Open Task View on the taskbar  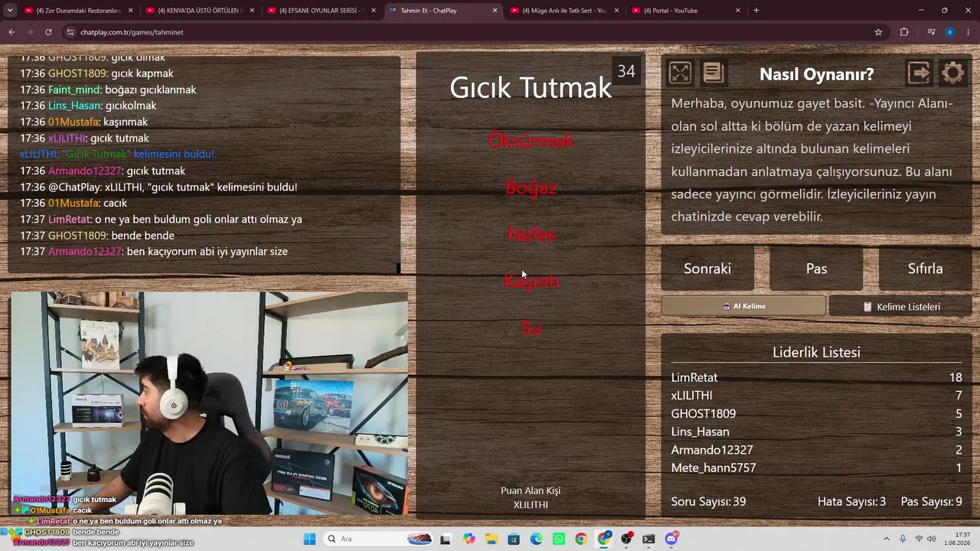[445, 539]
